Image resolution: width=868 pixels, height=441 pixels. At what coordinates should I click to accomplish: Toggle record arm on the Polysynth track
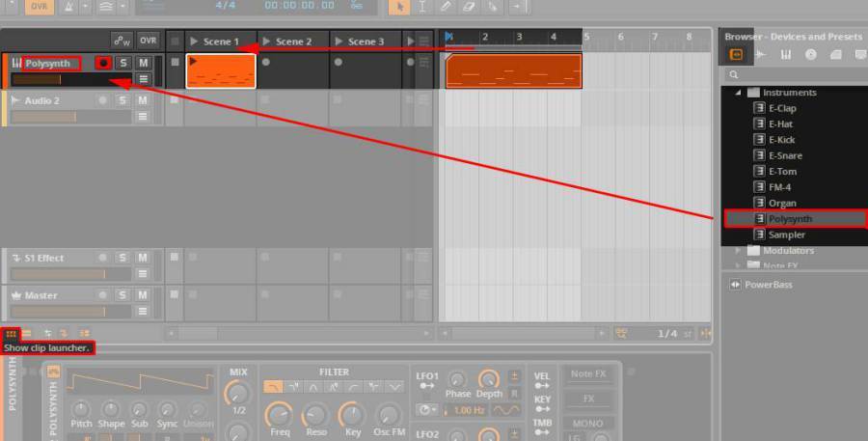coord(103,63)
